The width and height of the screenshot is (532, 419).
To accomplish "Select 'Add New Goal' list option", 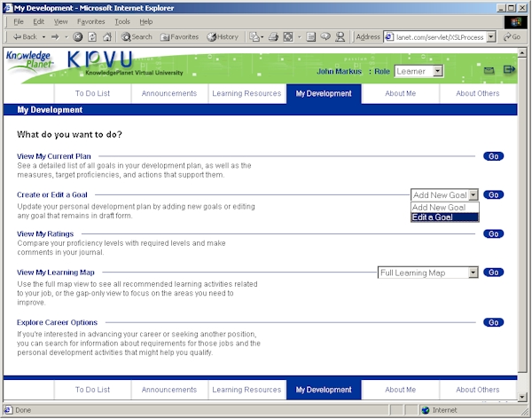I will pyautogui.click(x=445, y=208).
